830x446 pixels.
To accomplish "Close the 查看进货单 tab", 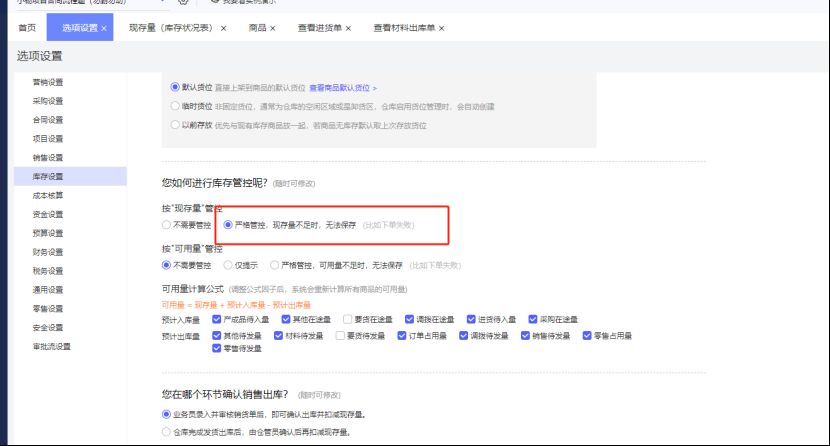I will 348,28.
